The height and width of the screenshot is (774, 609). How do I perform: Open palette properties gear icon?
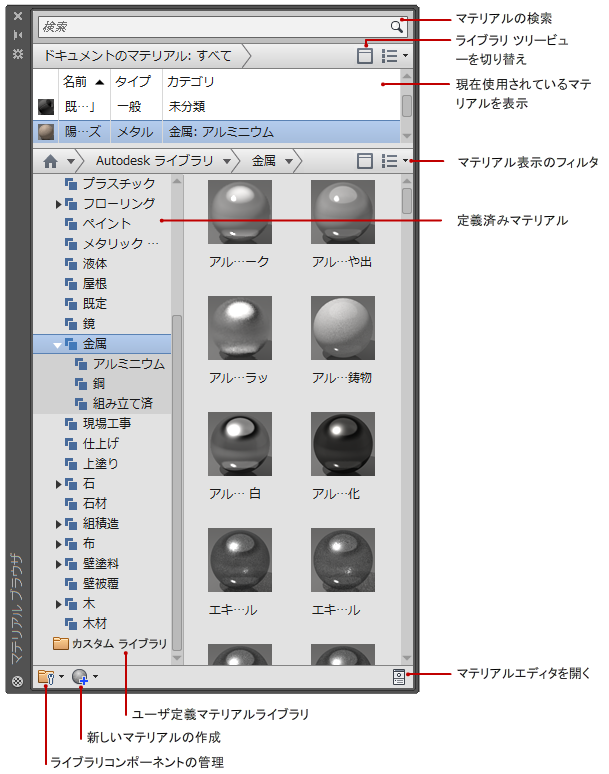(x=18, y=54)
